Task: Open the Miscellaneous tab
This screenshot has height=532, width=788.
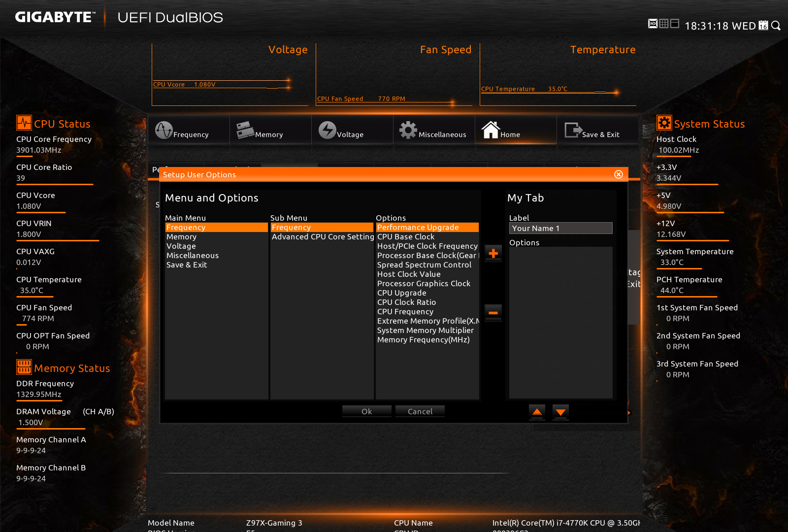Action: coord(434,130)
